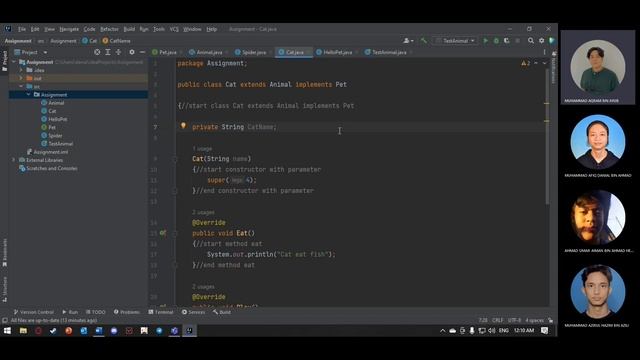Select Spider class in project tree

click(55, 136)
